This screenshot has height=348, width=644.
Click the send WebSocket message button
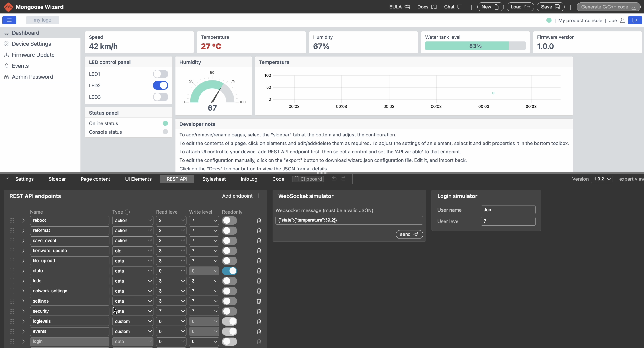409,234
